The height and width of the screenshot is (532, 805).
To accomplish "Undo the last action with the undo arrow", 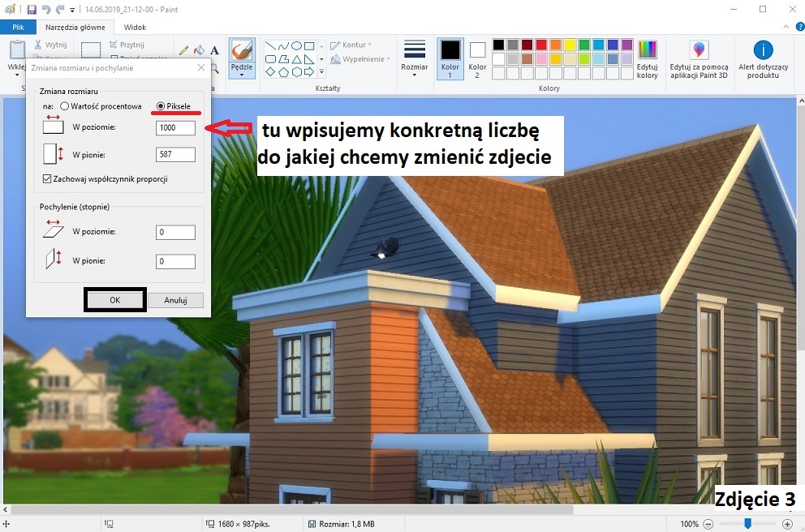I will point(46,10).
